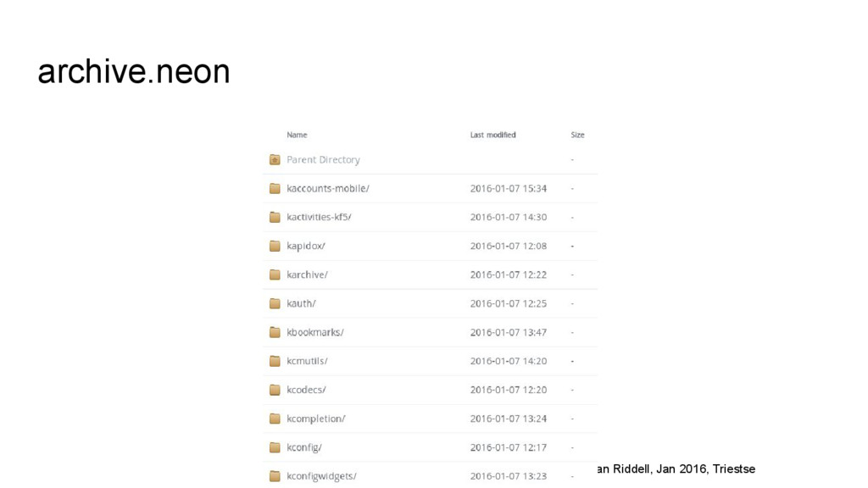Click the date 2016-01-07 15:34

pyautogui.click(x=509, y=189)
